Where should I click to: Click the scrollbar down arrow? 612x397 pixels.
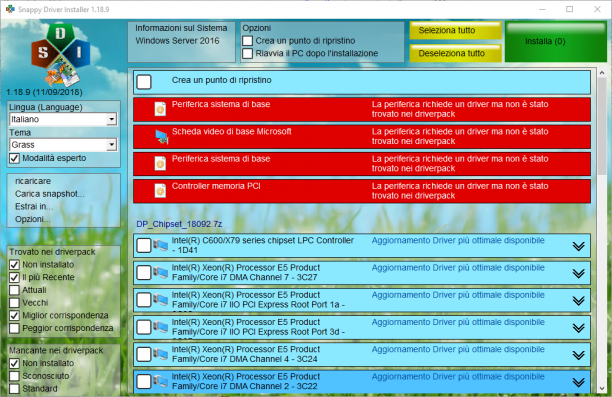pos(601,389)
